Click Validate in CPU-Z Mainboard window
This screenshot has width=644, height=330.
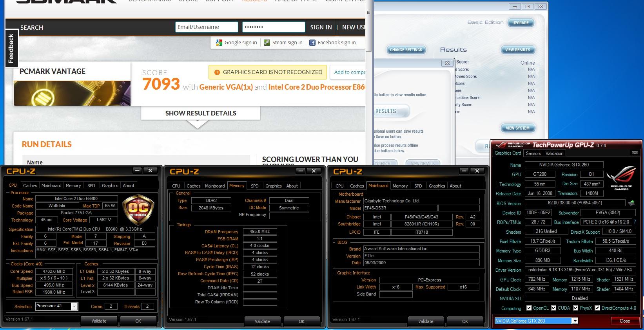click(426, 321)
